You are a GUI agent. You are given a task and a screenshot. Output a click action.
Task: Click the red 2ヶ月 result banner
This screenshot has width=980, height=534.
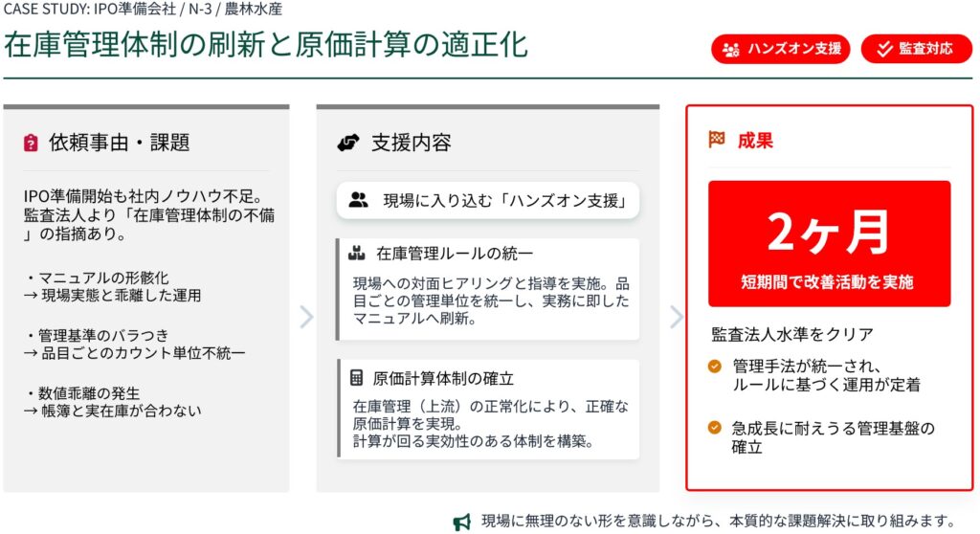pyautogui.click(x=829, y=243)
